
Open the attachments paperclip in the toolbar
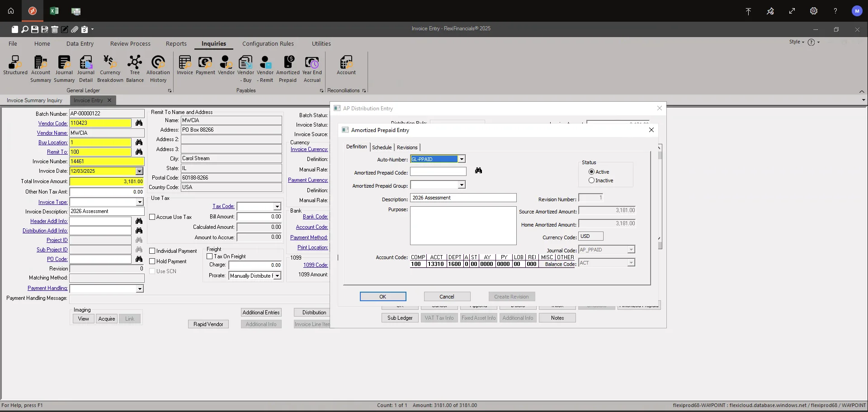[75, 29]
